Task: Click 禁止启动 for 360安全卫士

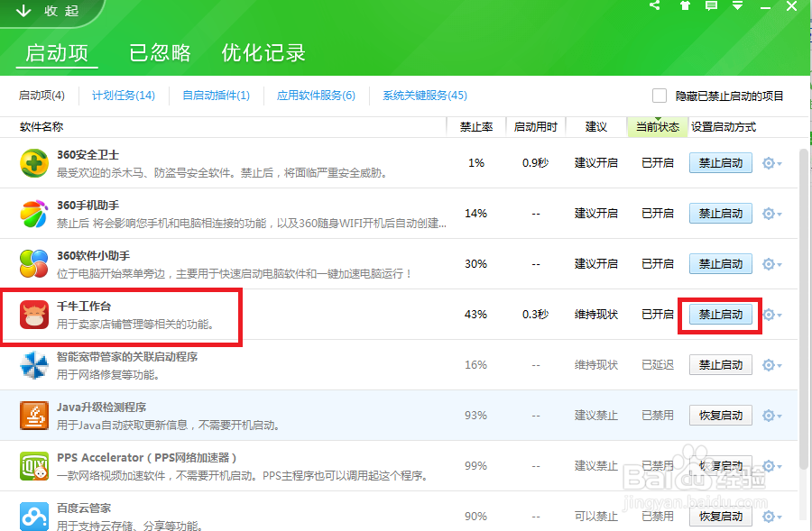Action: pyautogui.click(x=720, y=163)
